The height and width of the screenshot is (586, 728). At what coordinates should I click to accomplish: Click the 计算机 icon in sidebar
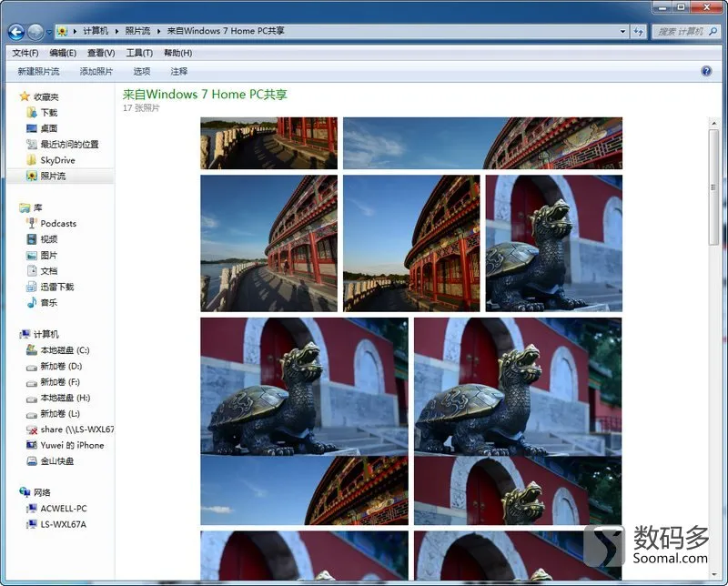pos(25,334)
